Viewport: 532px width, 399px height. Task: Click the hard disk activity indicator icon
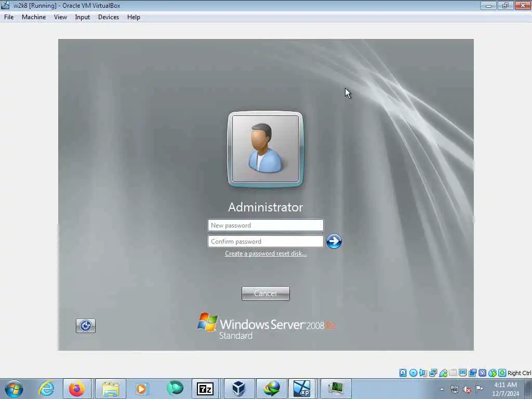coord(403,373)
